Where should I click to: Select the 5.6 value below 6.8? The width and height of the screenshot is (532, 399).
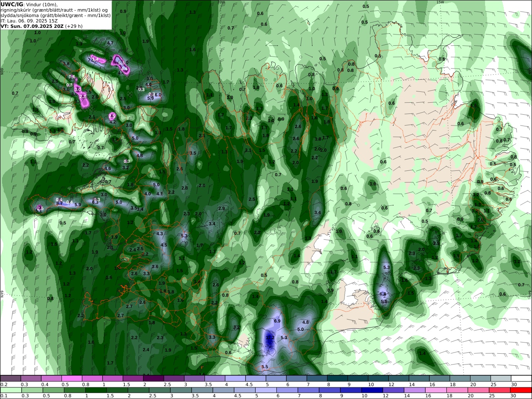click(x=384, y=301)
